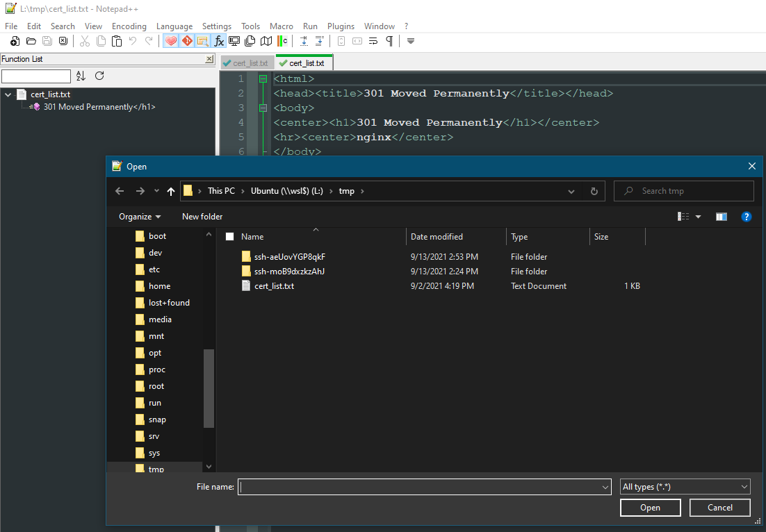This screenshot has height=532, width=766.
Task: Click the folder magnifier toolbar icon
Action: (x=203, y=42)
